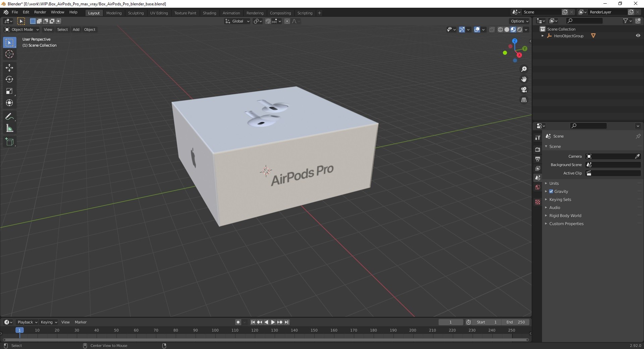Toggle the Gravity checkbox
The width and height of the screenshot is (644, 349).
(551, 191)
